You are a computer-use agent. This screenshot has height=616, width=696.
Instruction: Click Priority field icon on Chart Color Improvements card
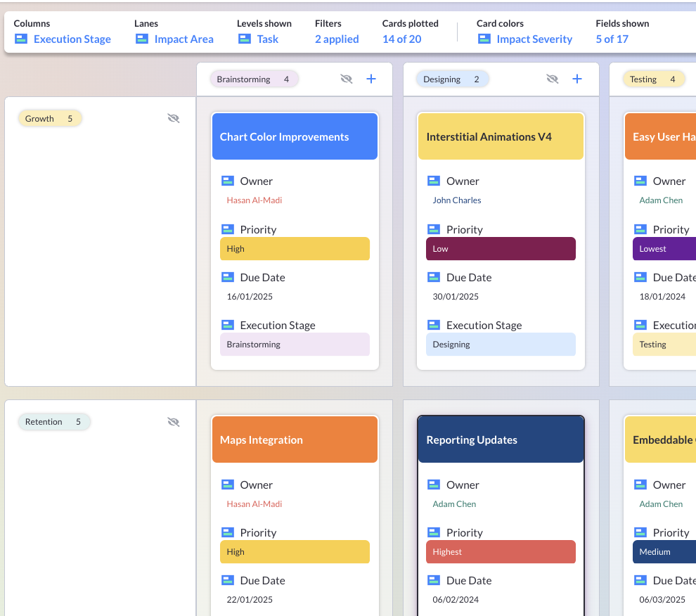[x=228, y=229]
